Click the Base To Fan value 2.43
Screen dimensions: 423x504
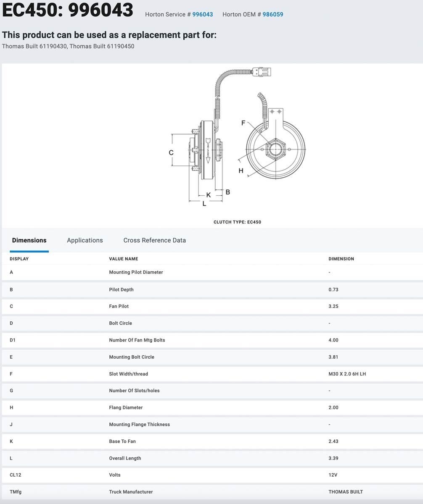(333, 441)
